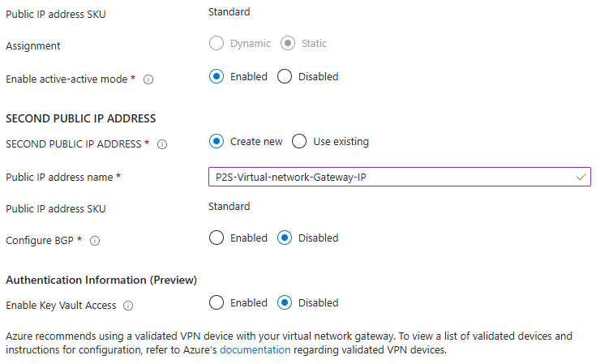
Task: Click green validation checkmark in IP name field
Action: [x=579, y=176]
